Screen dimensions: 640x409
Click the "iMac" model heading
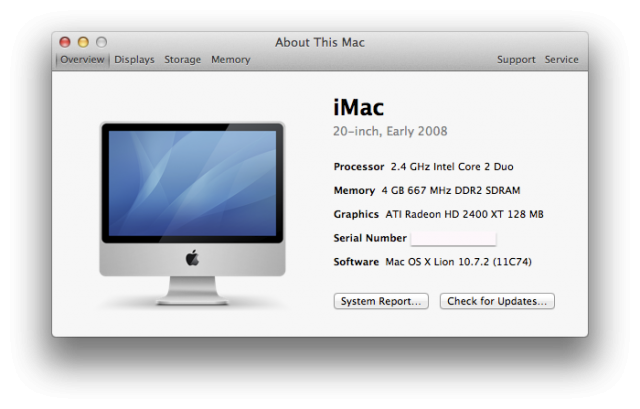(358, 108)
